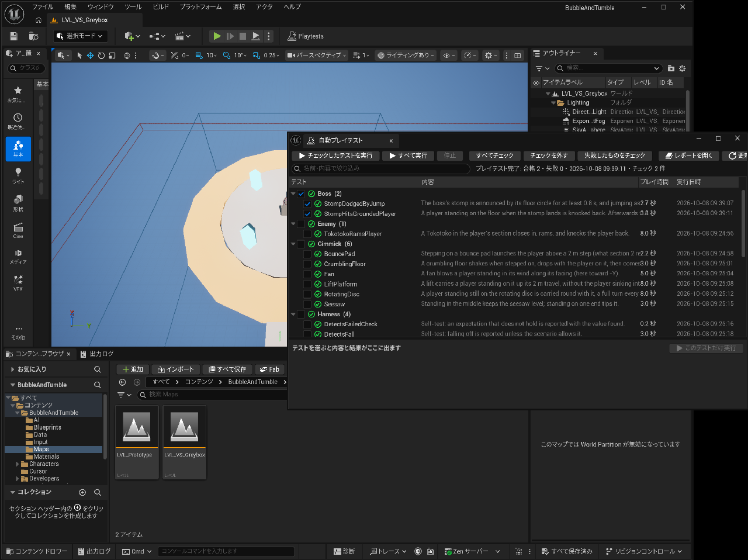The height and width of the screenshot is (560, 748).
Task: Check the BouncePad test checkbox
Action: [x=307, y=254]
